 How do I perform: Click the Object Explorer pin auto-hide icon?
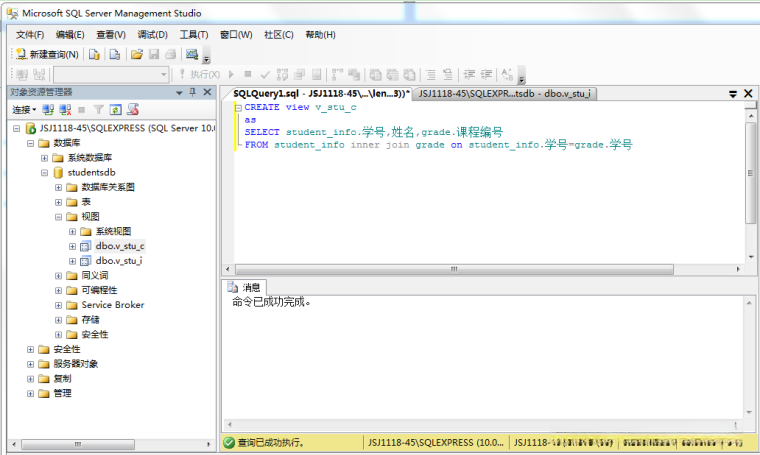193,92
